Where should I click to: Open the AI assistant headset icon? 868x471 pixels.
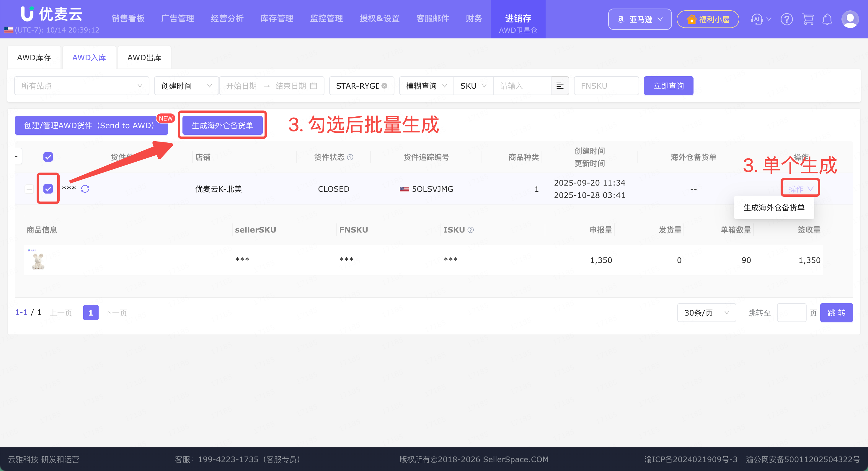point(757,19)
